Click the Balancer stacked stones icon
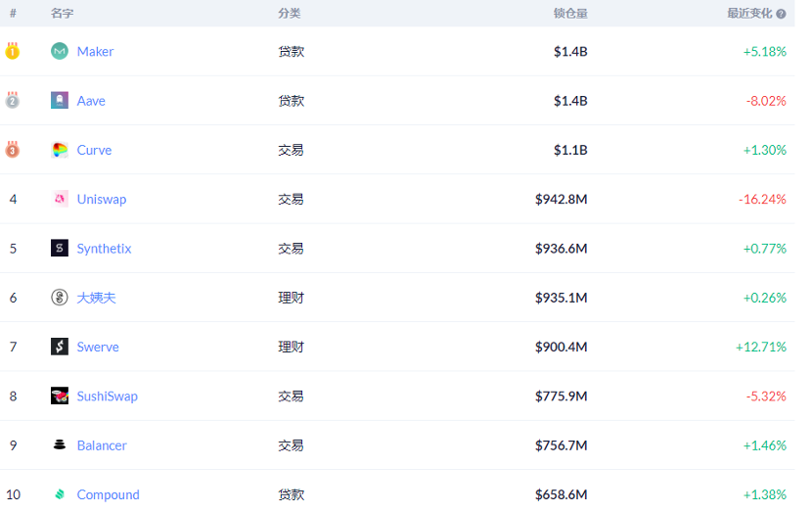The height and width of the screenshot is (513, 812). (60, 445)
